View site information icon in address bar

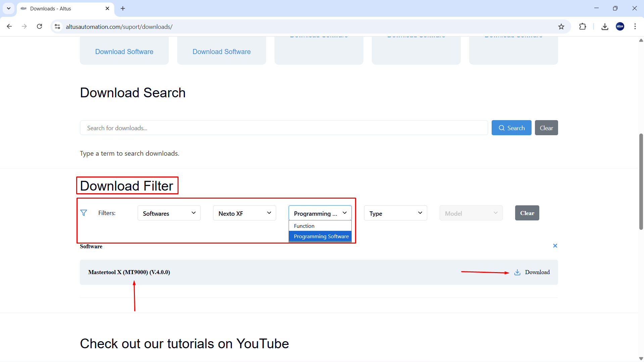tap(58, 27)
